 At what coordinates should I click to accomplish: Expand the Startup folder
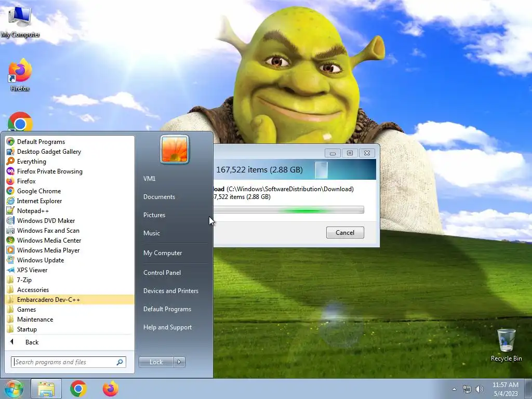point(70,329)
